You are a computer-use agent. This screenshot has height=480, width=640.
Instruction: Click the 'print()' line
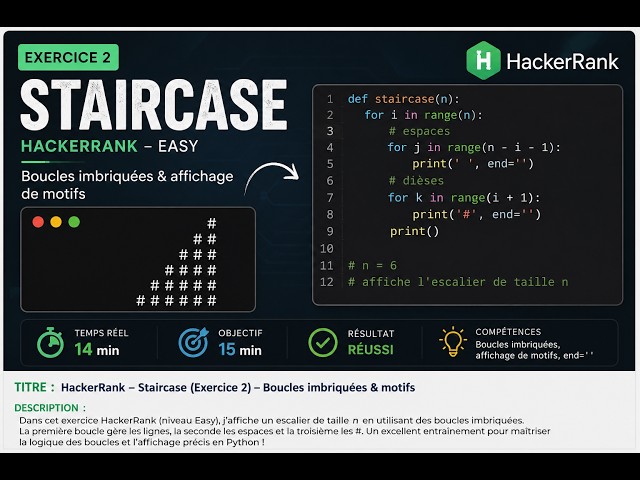click(414, 231)
